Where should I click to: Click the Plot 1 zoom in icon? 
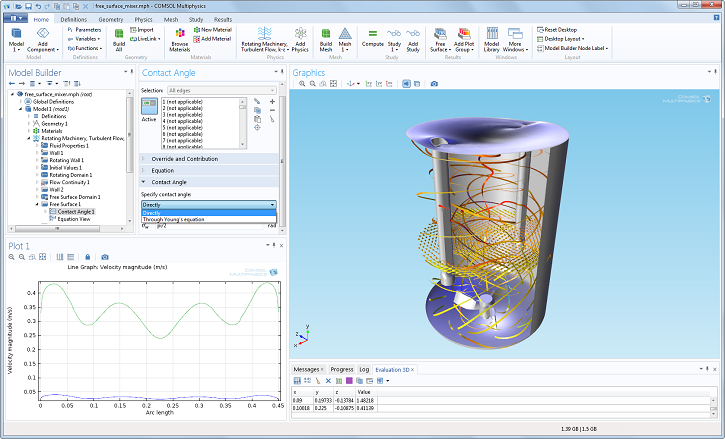pyautogui.click(x=12, y=257)
